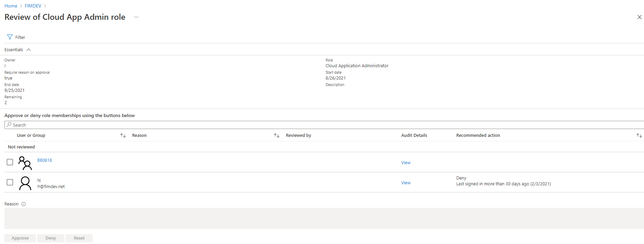Click the BB0818 group avatar icon
Viewport: 644px width, 244px height.
[25, 163]
